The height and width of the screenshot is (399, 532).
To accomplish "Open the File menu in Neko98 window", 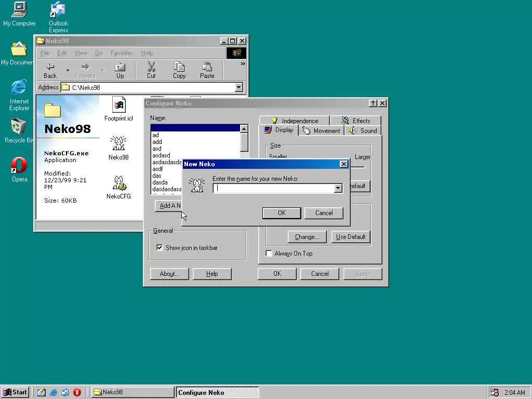I will pyautogui.click(x=45, y=53).
